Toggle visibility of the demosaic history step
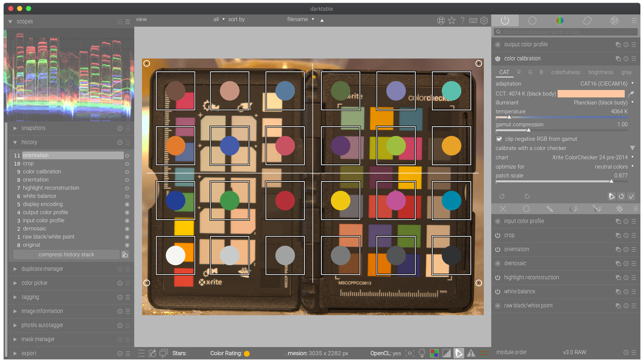 (x=127, y=229)
